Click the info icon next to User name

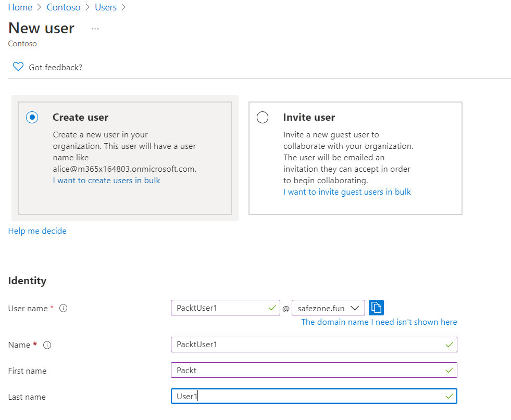tap(63, 308)
